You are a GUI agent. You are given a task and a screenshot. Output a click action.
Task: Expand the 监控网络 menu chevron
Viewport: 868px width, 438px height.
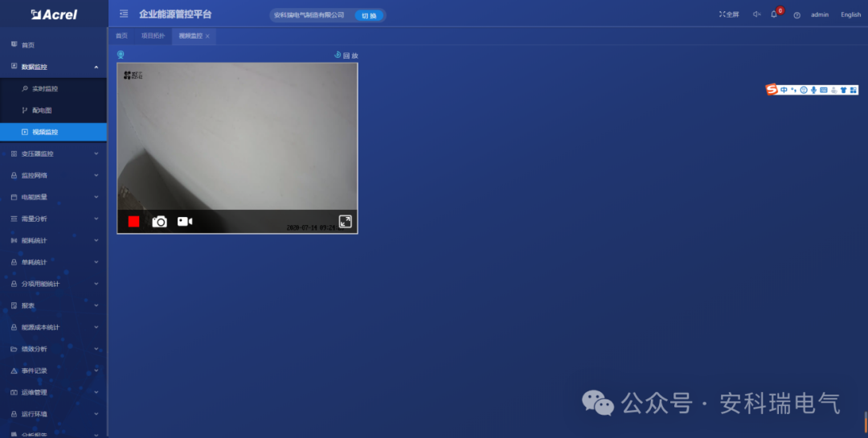96,175
